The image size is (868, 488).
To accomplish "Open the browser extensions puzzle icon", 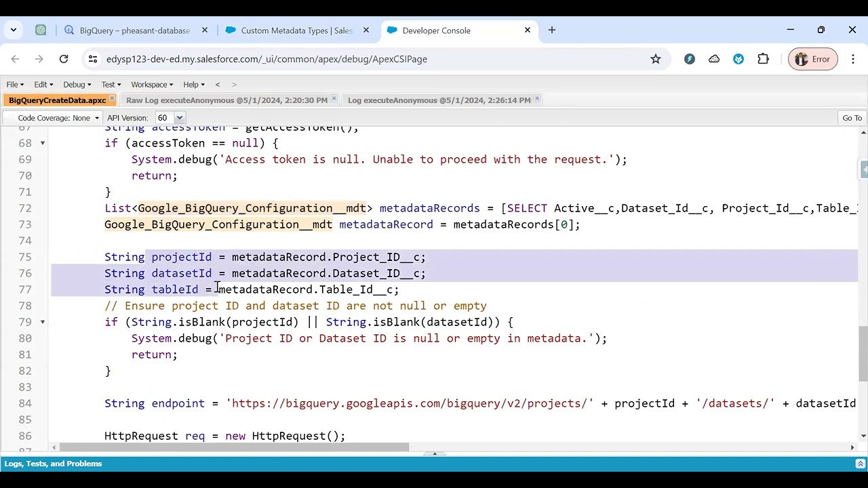I will point(763,59).
